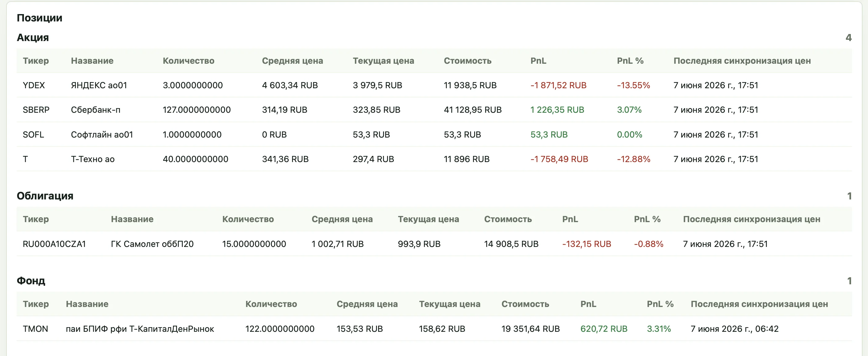Click the -1 871,52 RUB PnL value

click(558, 85)
